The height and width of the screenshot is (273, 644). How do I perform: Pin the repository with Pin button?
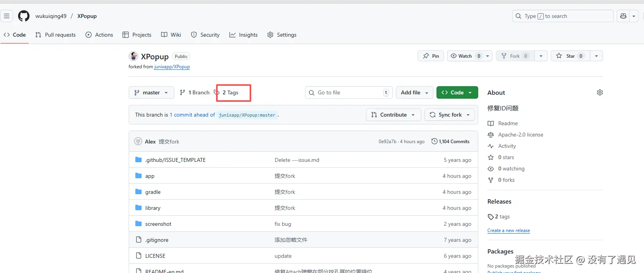click(431, 56)
